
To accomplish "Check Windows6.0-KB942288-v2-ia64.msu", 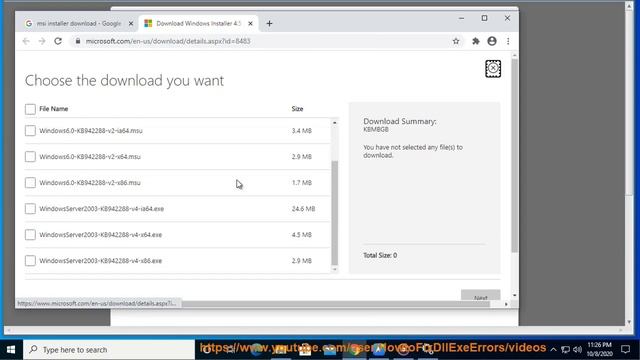I will click(x=30, y=131).
